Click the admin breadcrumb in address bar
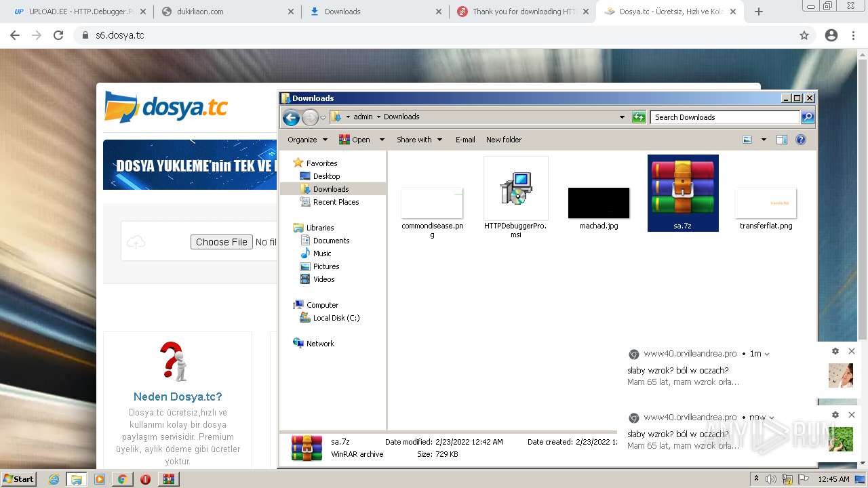The width and height of the screenshot is (868, 488). (x=363, y=117)
